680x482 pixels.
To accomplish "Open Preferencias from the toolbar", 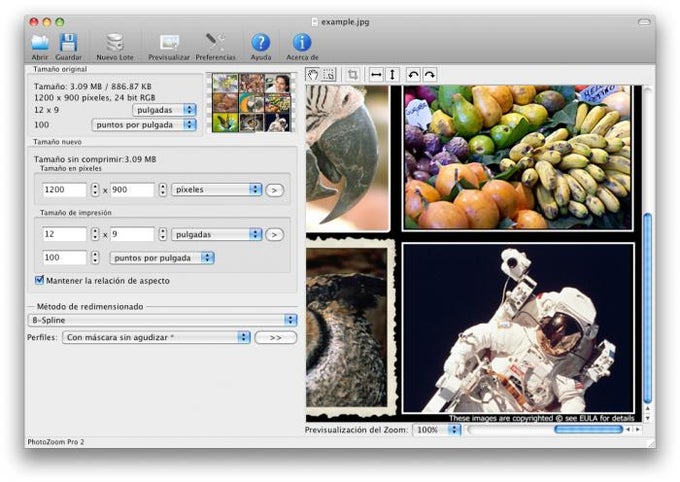I will point(215,43).
